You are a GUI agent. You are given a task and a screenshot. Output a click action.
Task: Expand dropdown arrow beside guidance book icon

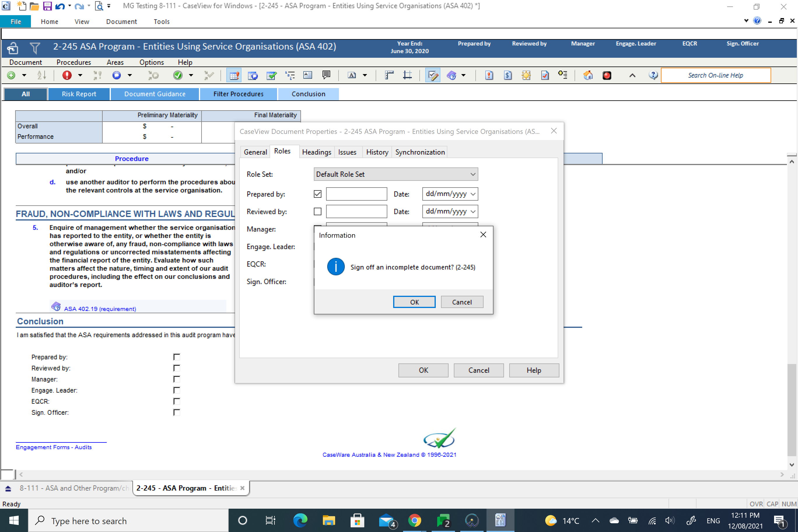click(x=463, y=75)
